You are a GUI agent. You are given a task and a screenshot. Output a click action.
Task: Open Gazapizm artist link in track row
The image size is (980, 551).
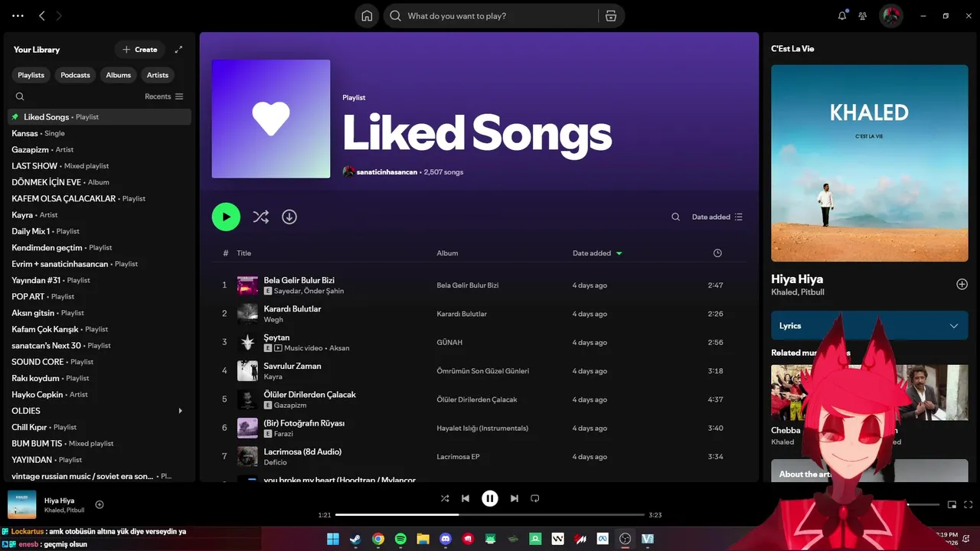click(290, 406)
